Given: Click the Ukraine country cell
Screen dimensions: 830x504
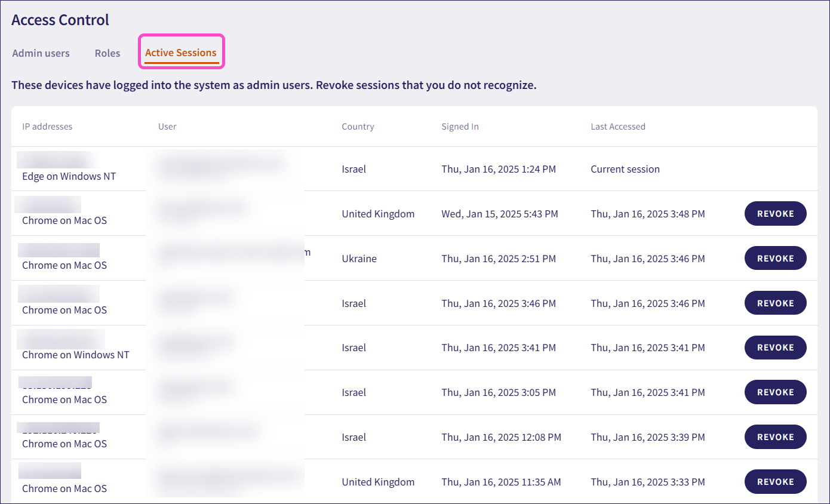Looking at the screenshot, I should (359, 259).
